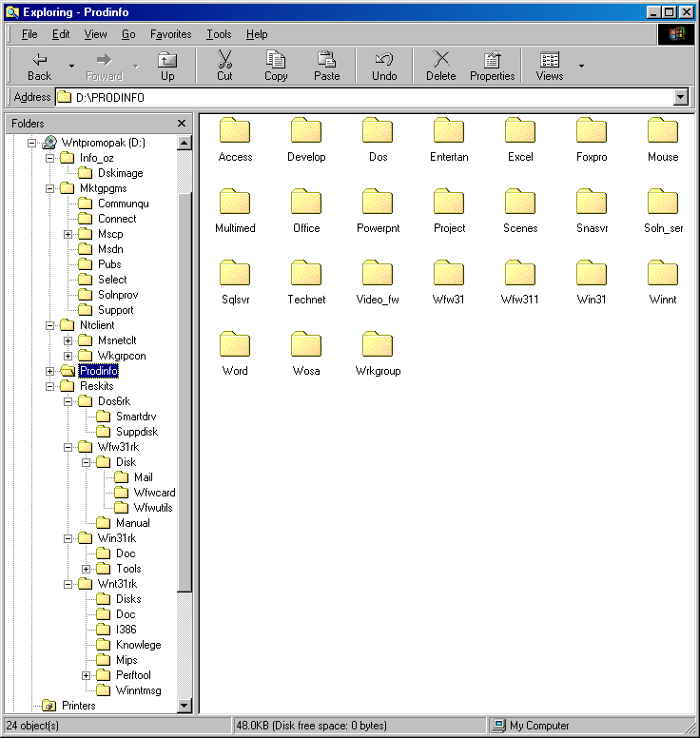Select the Scenes folder icon

[520, 202]
